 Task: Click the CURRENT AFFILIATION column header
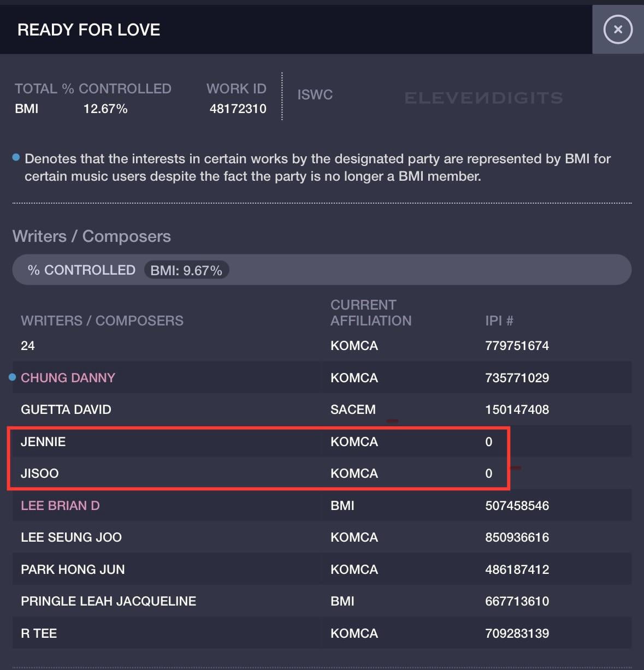(x=371, y=313)
